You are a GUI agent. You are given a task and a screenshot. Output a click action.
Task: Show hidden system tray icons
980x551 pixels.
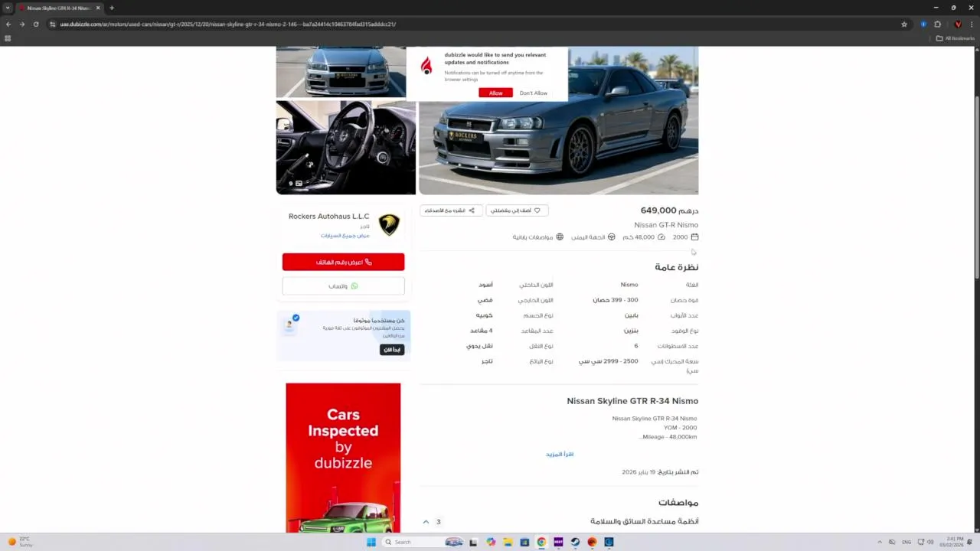coord(879,542)
